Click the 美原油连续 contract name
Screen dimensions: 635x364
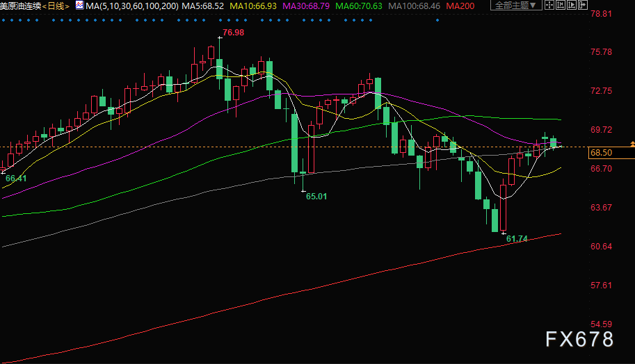[x=21, y=6]
